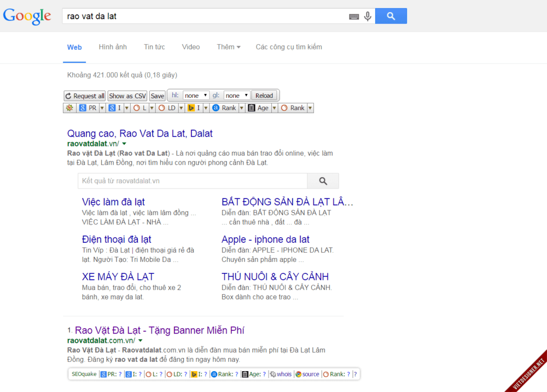Open the dropdown arrow next to Bing 'I'
This screenshot has width=547, height=392.
click(206, 108)
